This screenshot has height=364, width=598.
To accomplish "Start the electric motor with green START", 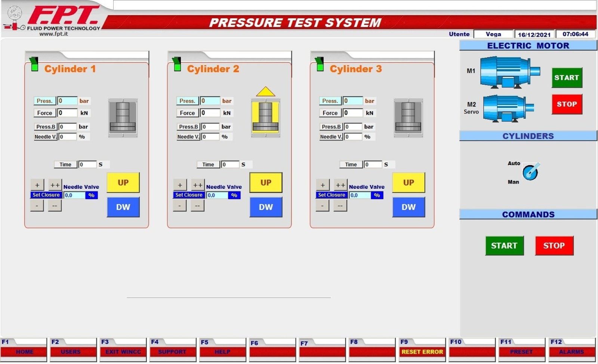I will click(567, 78).
